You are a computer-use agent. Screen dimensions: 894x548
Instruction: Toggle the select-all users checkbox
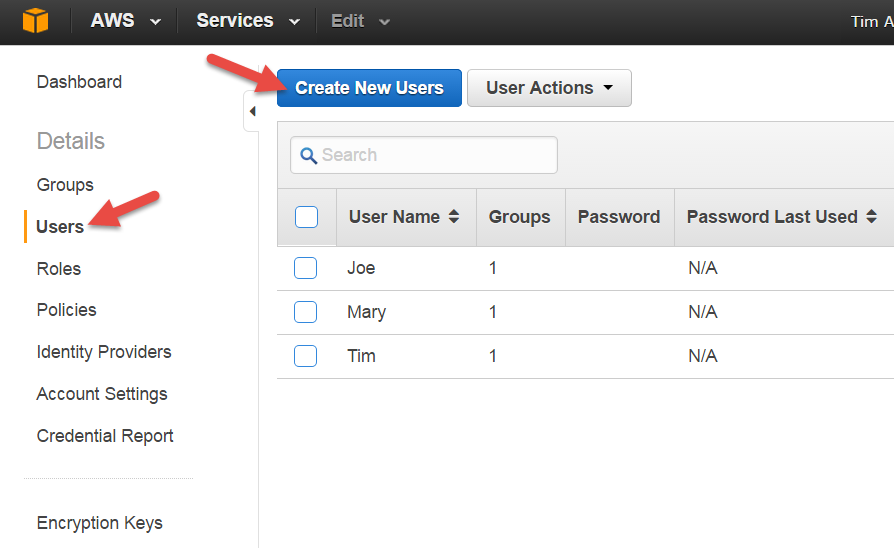click(306, 217)
